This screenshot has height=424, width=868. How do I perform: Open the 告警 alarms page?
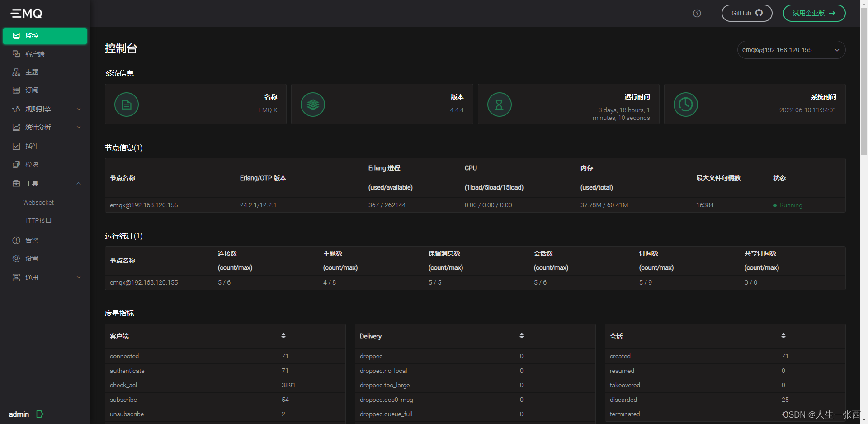click(x=45, y=240)
